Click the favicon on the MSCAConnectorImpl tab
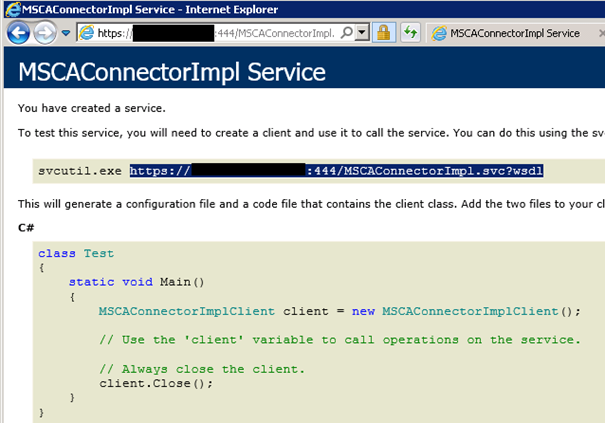 coord(438,33)
